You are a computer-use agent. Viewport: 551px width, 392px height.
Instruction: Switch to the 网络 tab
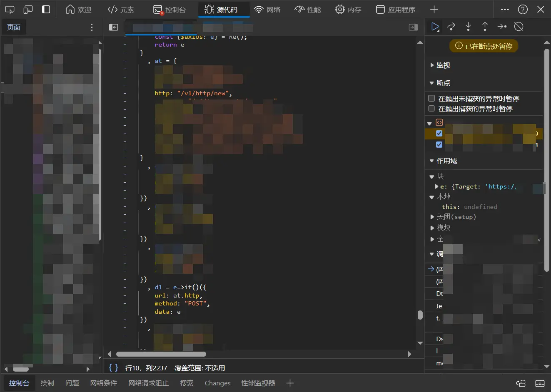(267, 10)
